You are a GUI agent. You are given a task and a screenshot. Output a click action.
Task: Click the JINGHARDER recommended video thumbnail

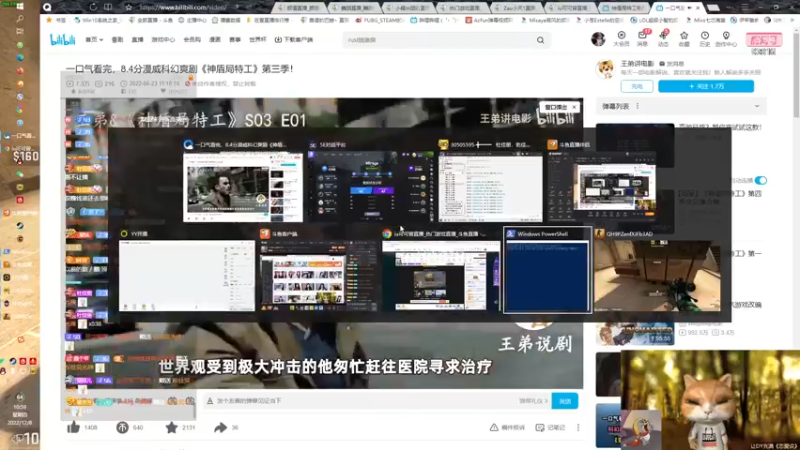coord(635,332)
